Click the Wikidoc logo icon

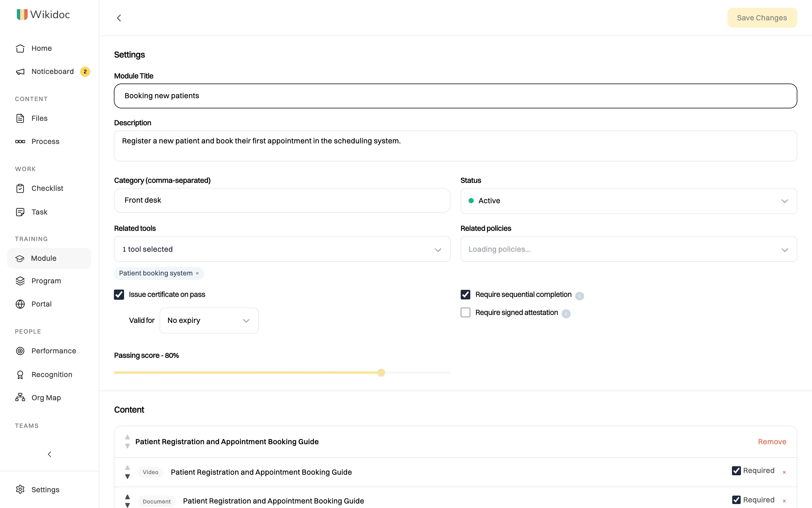pos(22,14)
